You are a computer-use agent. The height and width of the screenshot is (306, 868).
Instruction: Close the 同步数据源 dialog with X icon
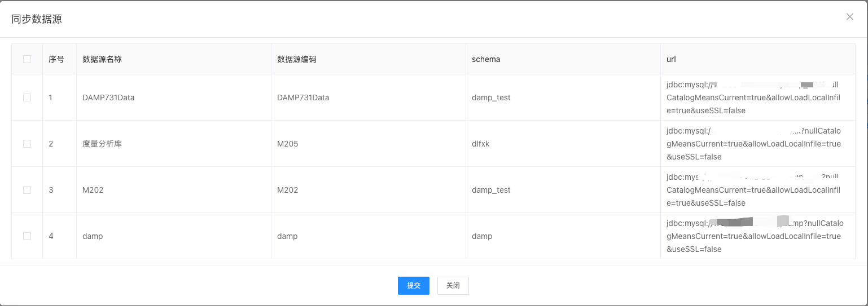pos(849,17)
